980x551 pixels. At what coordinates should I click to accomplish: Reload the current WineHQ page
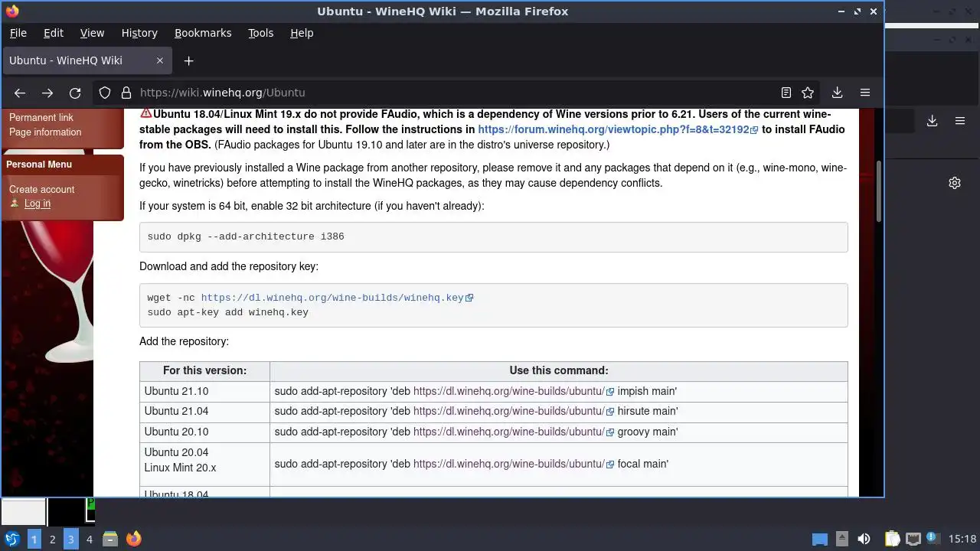(x=75, y=93)
